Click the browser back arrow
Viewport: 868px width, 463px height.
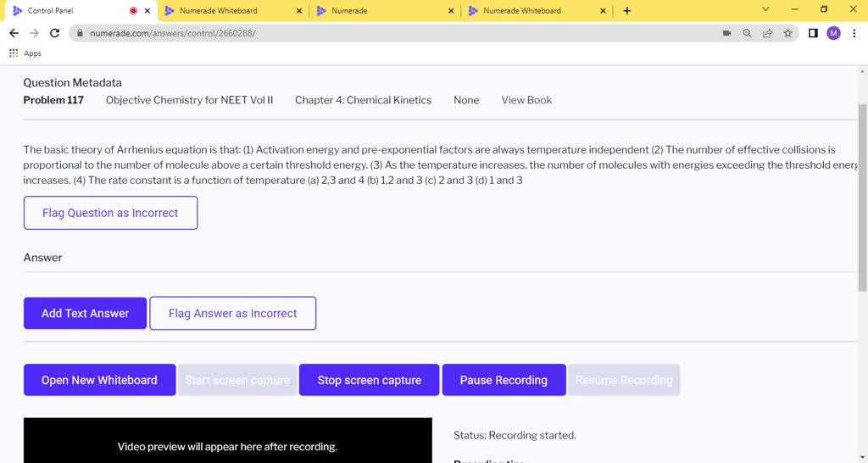click(14, 33)
